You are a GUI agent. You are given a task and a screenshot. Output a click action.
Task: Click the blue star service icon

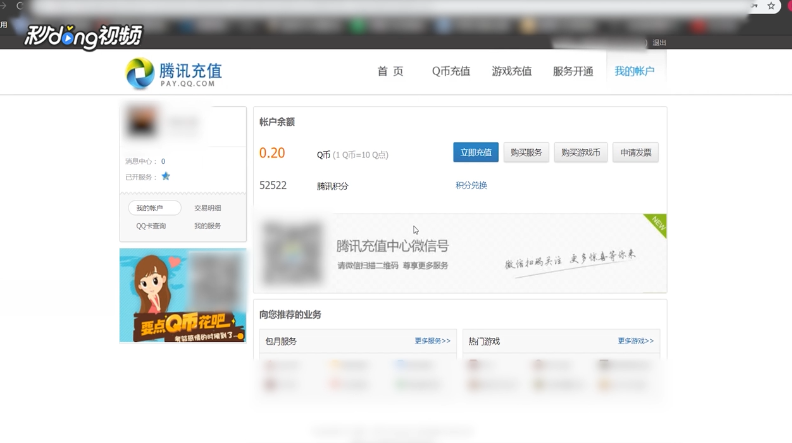tap(166, 176)
